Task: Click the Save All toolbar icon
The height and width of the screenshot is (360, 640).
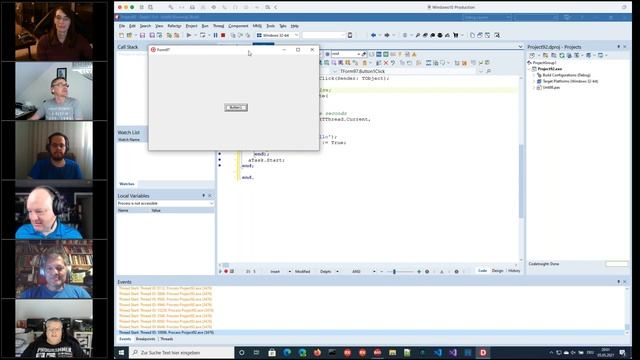Action: click(x=152, y=36)
